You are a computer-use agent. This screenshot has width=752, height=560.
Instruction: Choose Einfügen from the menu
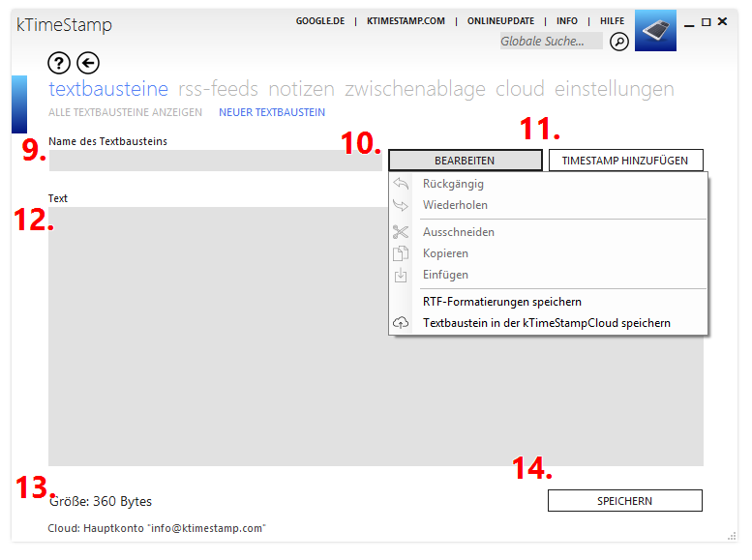[548, 275]
